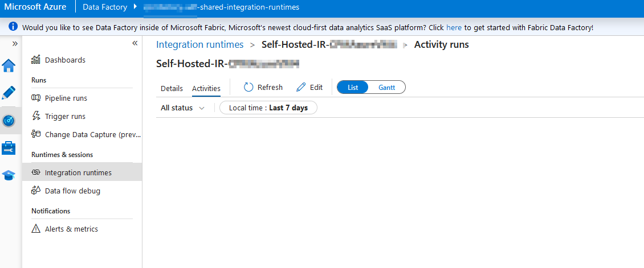Viewport: 644px width, 268px height.
Task: Click the Pipeline runs icon
Action: tap(36, 98)
